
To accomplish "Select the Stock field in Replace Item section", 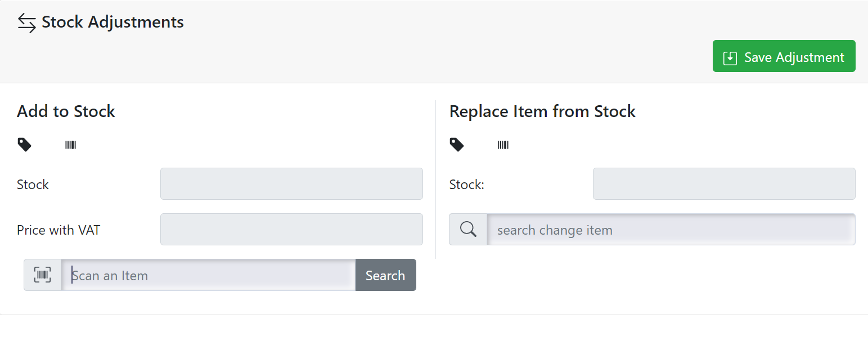I will (x=724, y=183).
